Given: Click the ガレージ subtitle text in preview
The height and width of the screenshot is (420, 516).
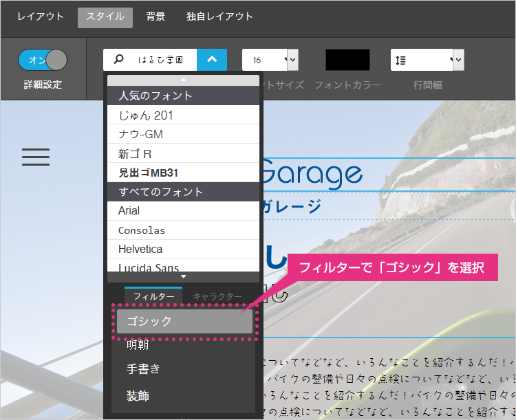Looking at the screenshot, I should click(292, 206).
